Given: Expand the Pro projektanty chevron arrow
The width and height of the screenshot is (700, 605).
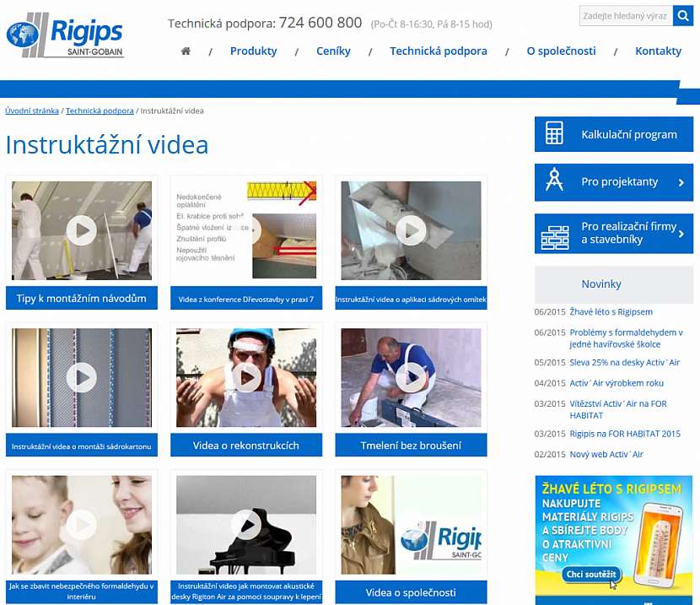Looking at the screenshot, I should [x=681, y=182].
